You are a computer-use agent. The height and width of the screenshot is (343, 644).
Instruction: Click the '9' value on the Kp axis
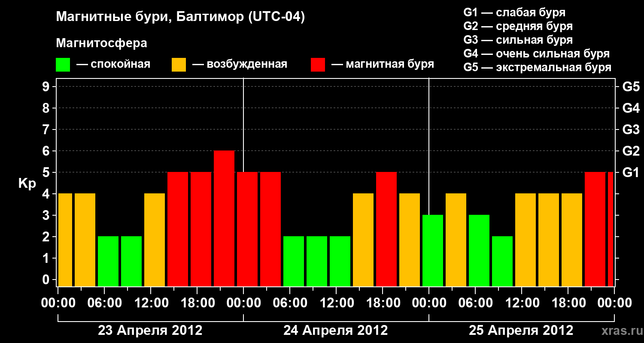point(47,87)
